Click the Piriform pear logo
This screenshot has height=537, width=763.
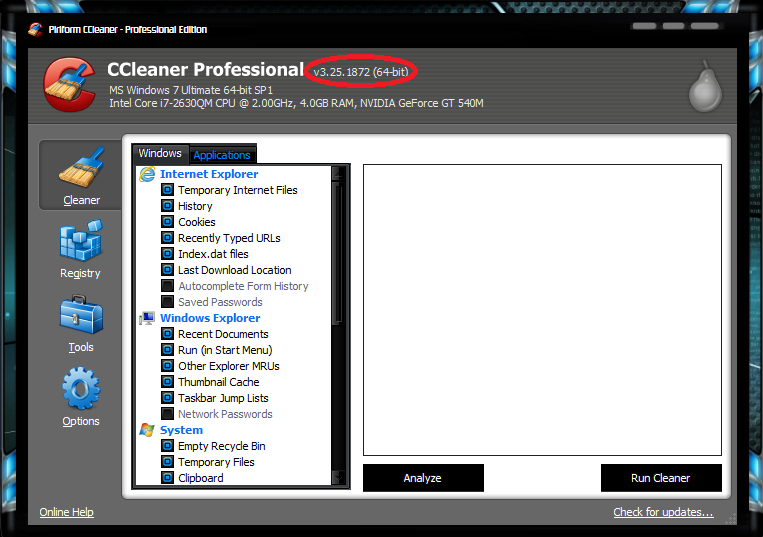pos(706,87)
